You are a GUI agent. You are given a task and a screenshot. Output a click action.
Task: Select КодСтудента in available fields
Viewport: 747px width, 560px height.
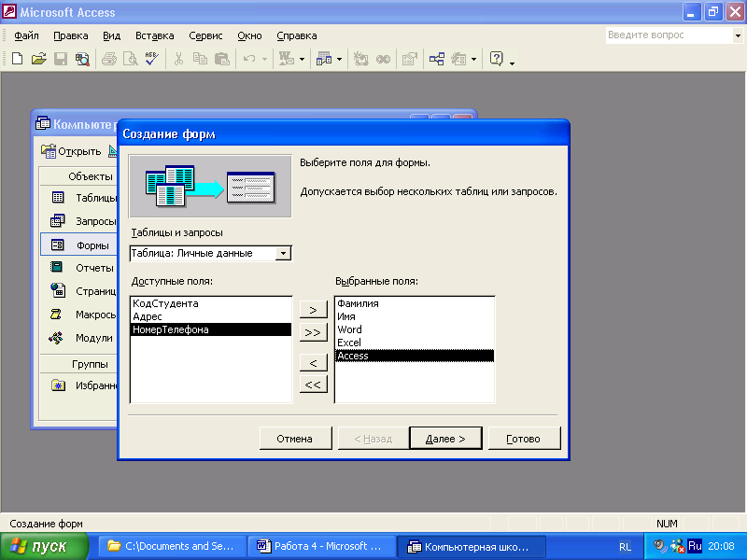[x=211, y=303]
